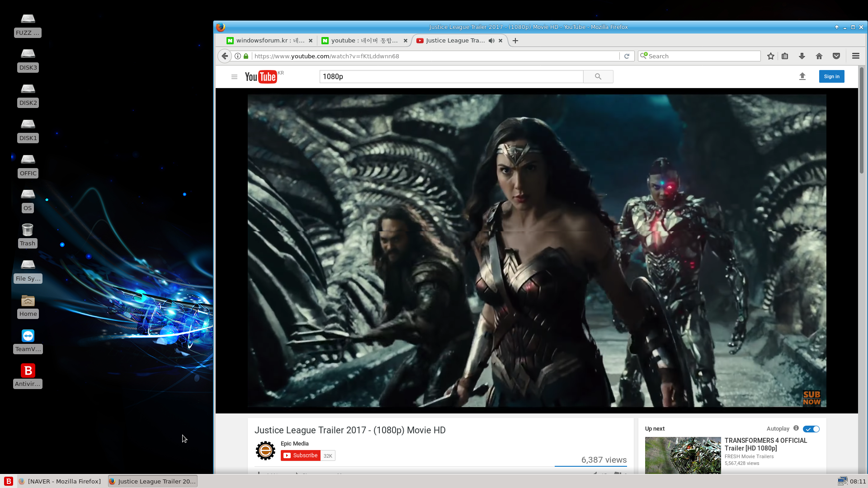The width and height of the screenshot is (868, 488).
Task: Click the Justice League video player
Action: [537, 251]
